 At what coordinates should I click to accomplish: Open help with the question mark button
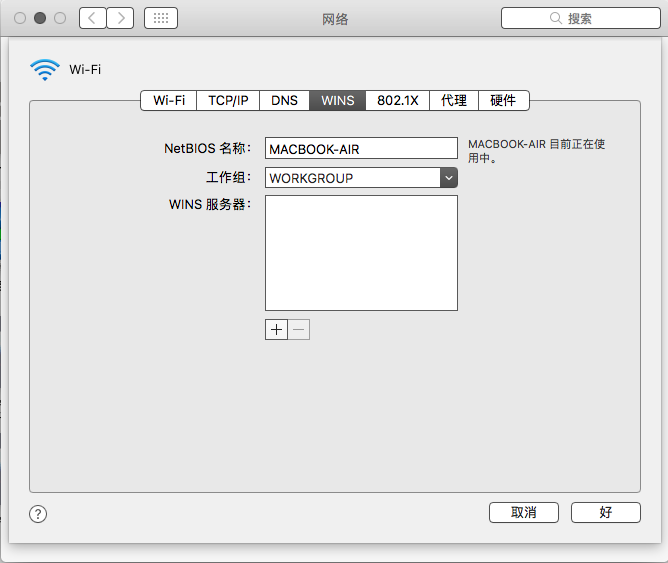(38, 514)
